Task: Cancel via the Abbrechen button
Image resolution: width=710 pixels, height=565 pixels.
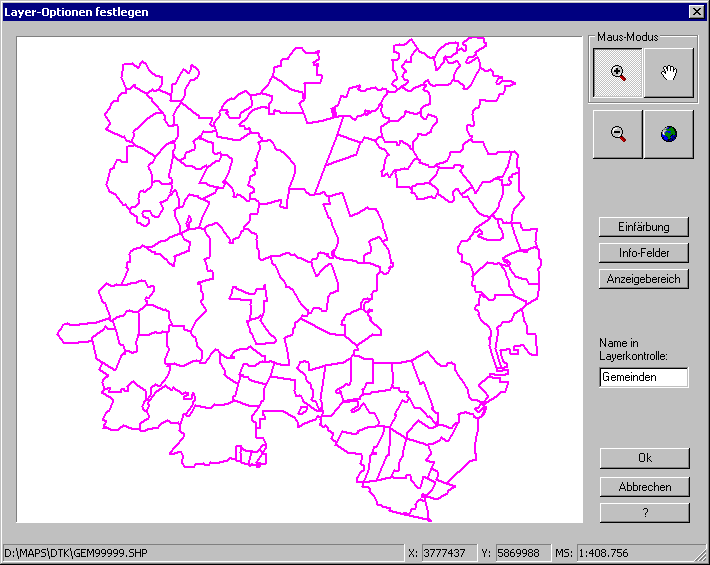Action: (x=645, y=487)
